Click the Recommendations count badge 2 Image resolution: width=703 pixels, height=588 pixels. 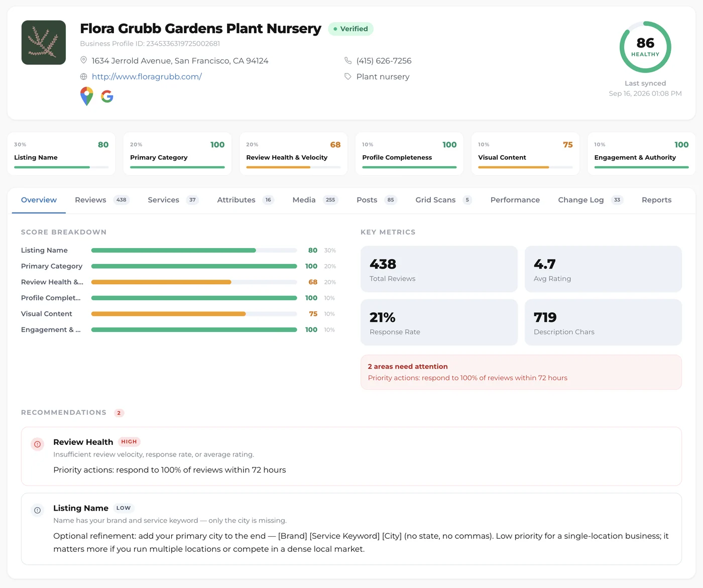point(119,413)
